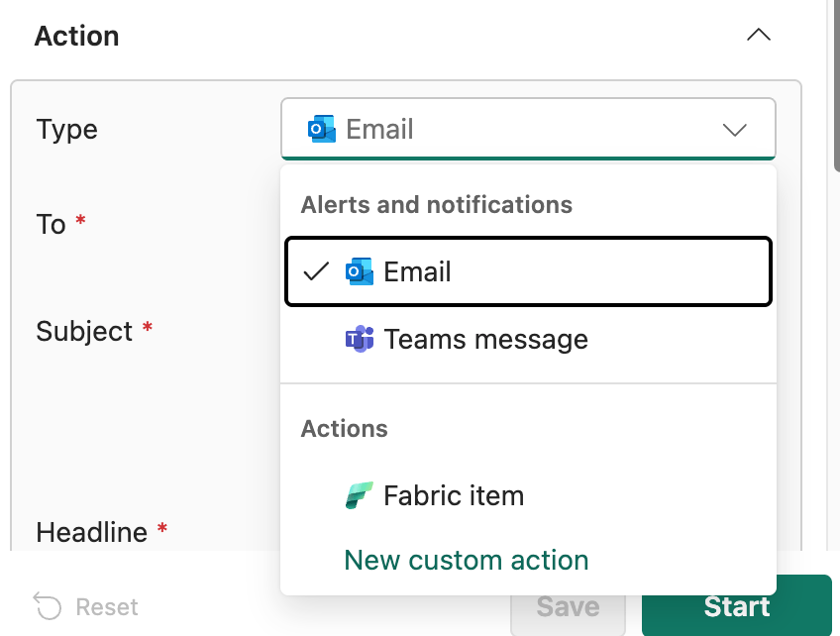
Task: Click the circular undo arrow Reset icon
Action: click(47, 606)
